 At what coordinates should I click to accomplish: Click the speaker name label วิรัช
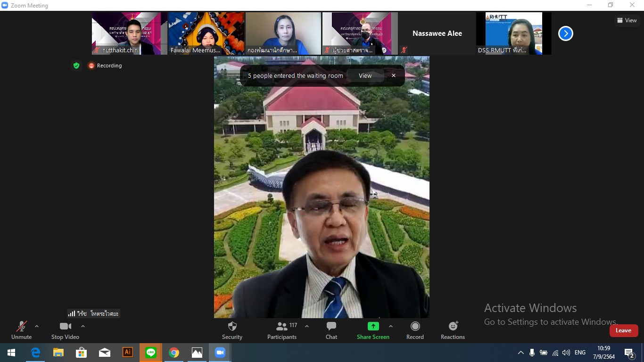click(x=93, y=313)
